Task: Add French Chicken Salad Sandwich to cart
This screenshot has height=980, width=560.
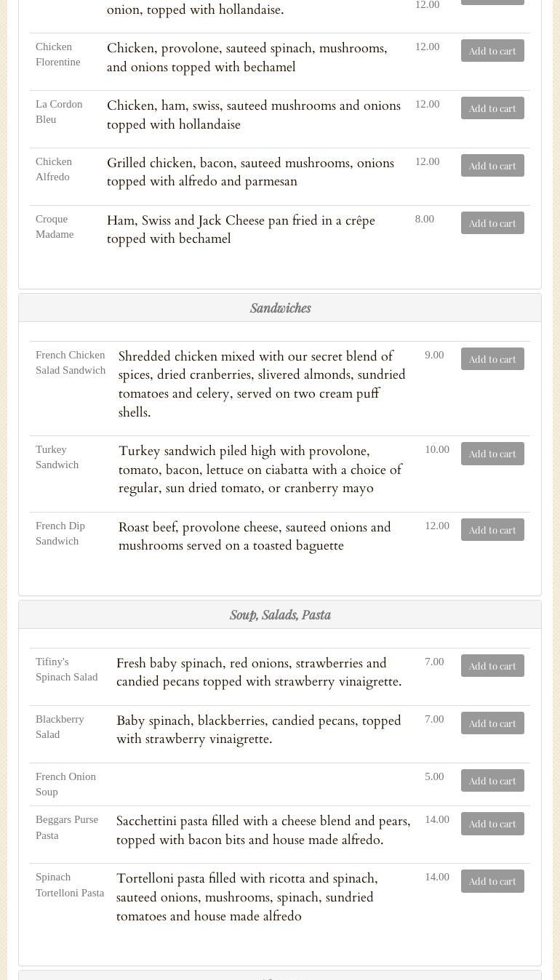Action: 492,359
